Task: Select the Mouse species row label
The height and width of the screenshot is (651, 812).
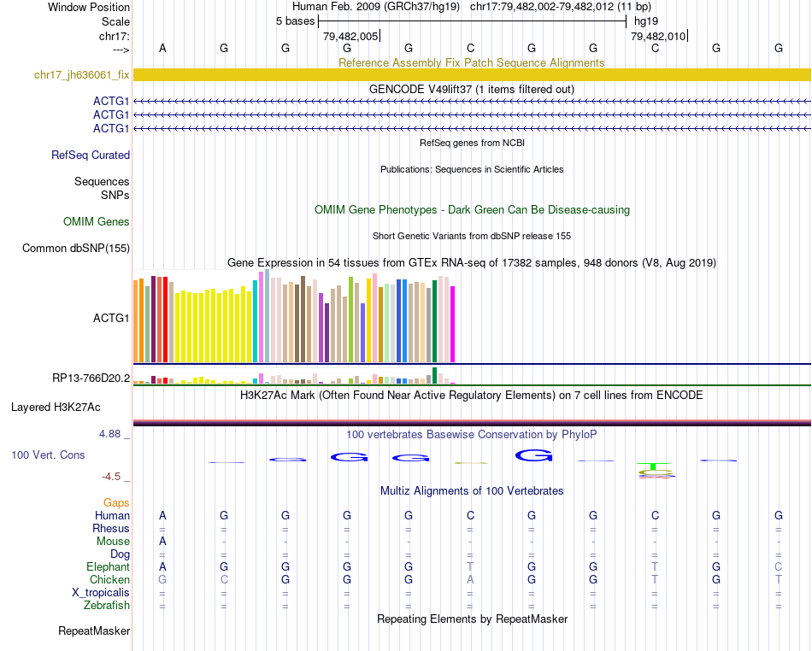Action: 113,542
